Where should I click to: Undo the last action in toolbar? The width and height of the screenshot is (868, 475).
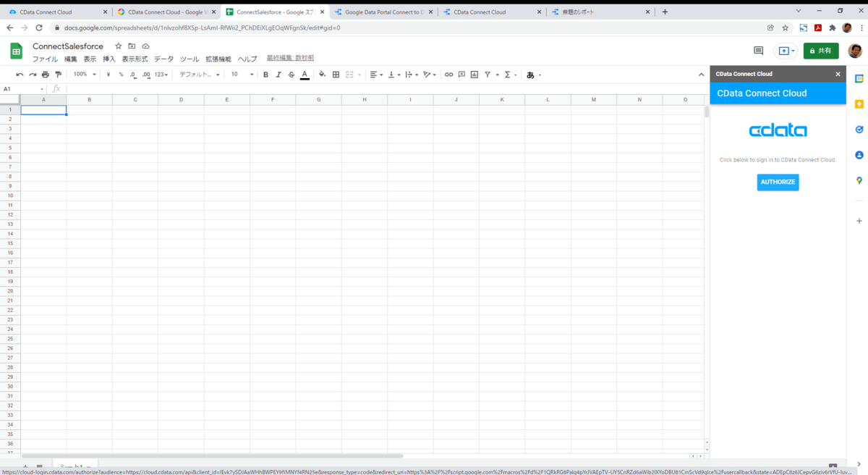(20, 75)
